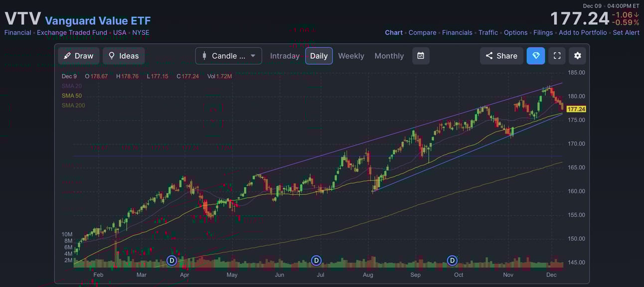Switch to Intraday timeframe
This screenshot has width=644, height=287.
point(285,56)
